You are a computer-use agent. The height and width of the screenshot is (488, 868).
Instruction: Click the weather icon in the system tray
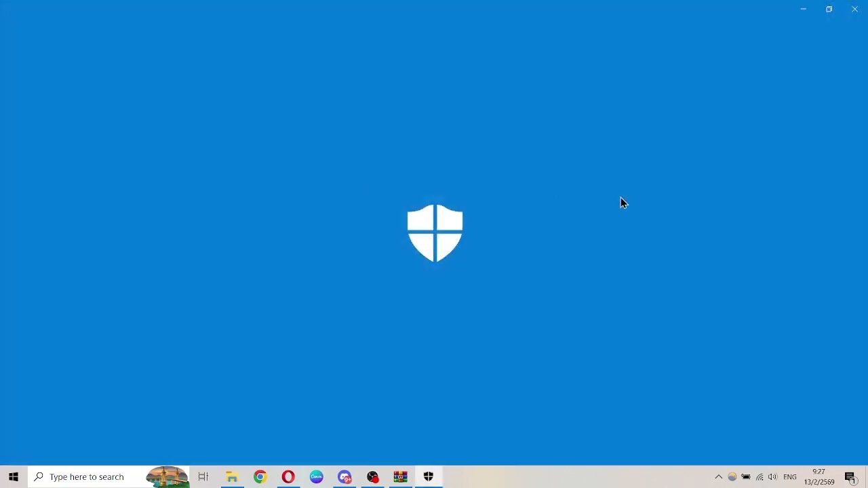pos(732,476)
